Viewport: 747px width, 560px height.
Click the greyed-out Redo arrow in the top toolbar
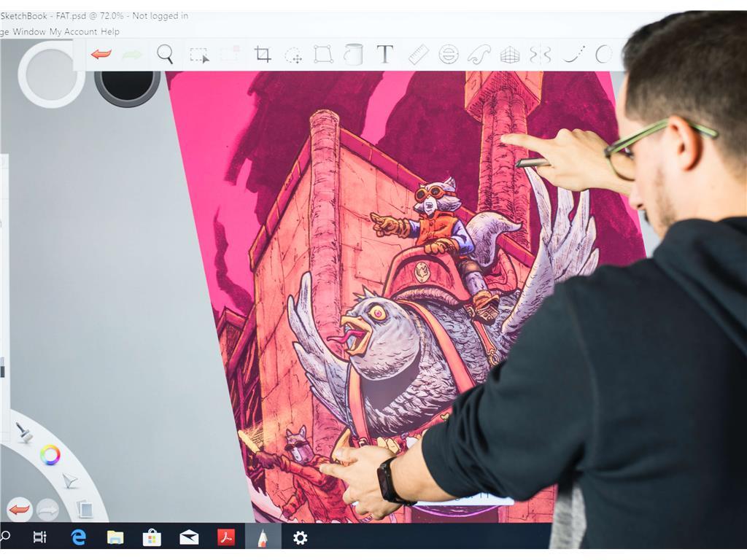(132, 55)
